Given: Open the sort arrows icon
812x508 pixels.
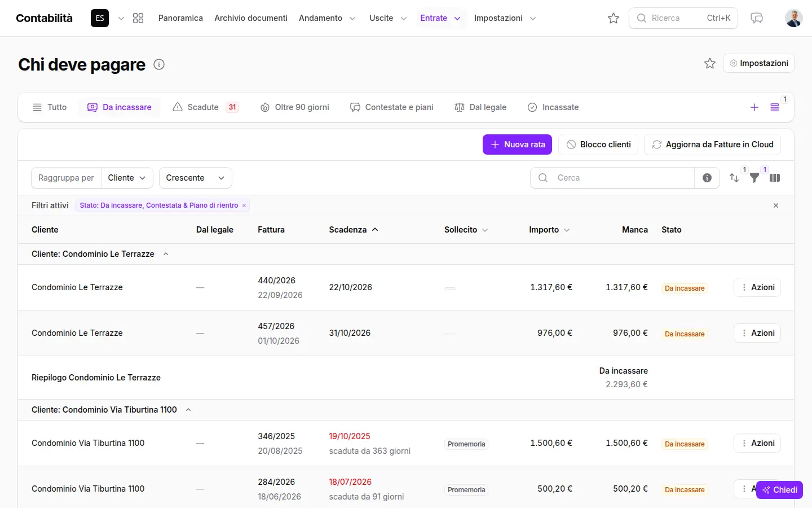Looking at the screenshot, I should (734, 178).
